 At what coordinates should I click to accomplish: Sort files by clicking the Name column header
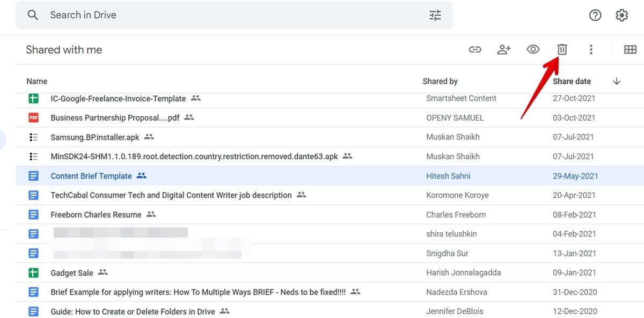point(36,81)
